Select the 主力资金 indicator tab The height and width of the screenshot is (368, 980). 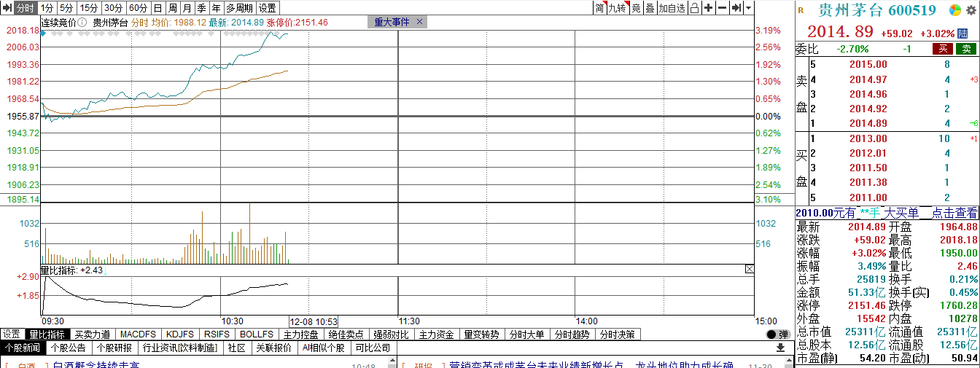tap(436, 334)
